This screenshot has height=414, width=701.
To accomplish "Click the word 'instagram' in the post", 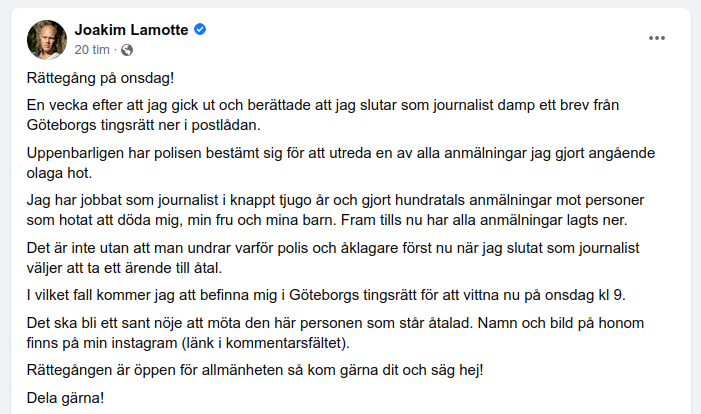I will [144, 343].
